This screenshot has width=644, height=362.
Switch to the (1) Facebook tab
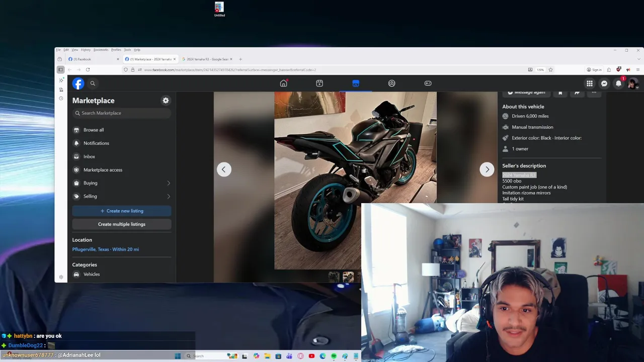coord(93,59)
